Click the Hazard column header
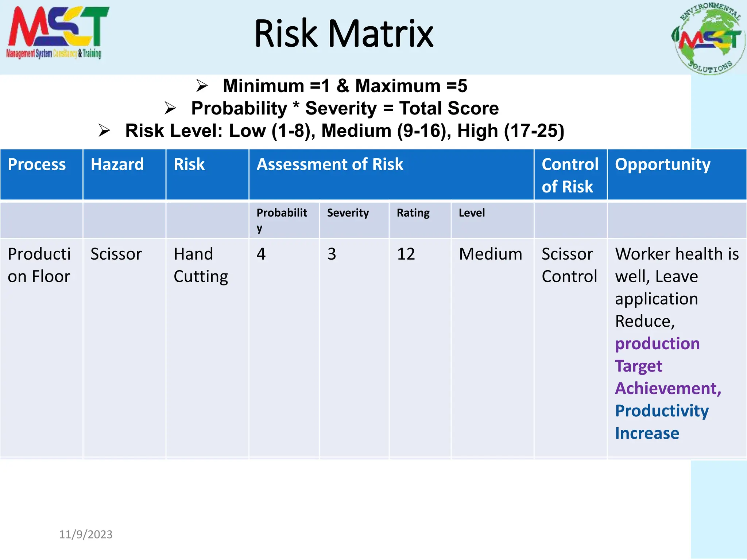The width and height of the screenshot is (747, 560). click(x=117, y=164)
